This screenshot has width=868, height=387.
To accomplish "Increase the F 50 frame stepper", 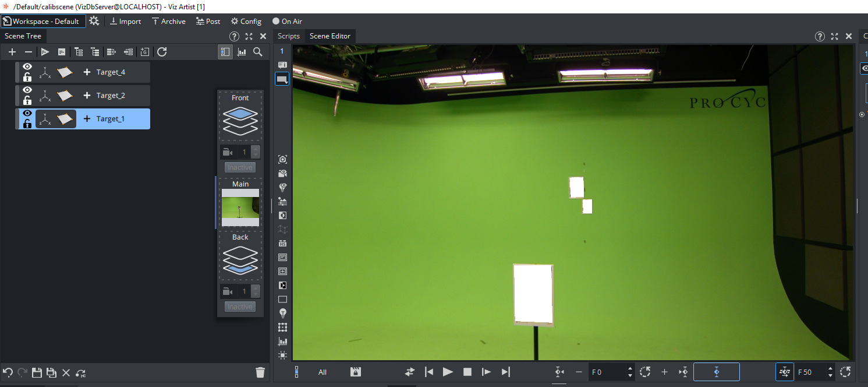I will (830, 368).
